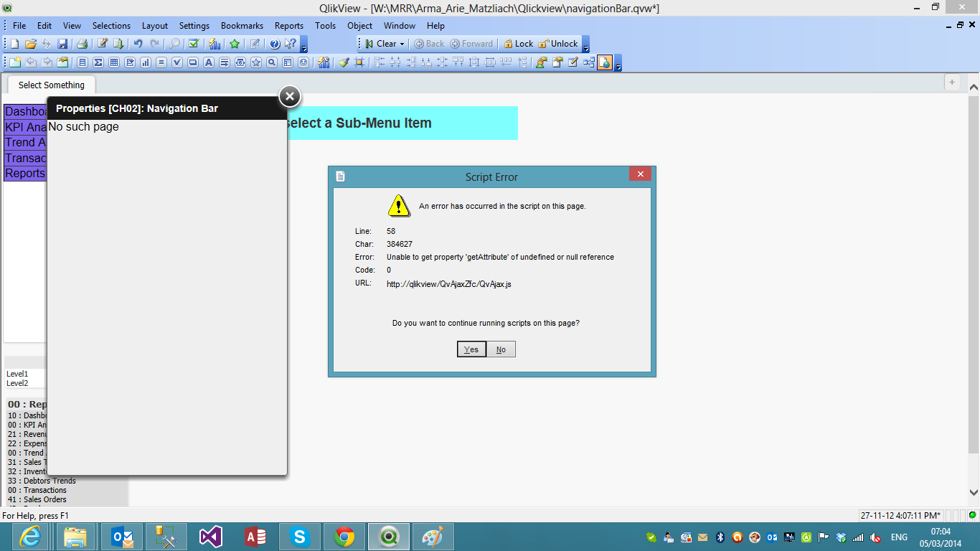
Task: Open the Selections menu
Action: [x=112, y=26]
